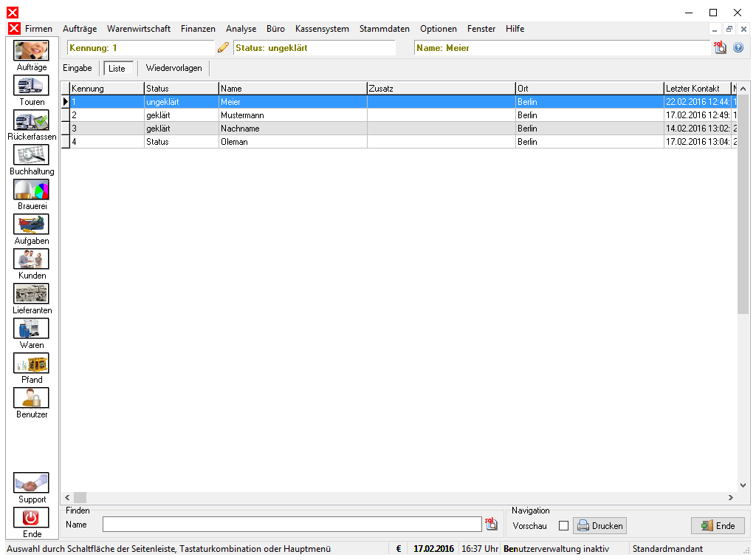Open the Stammdaten menu
Viewport: 756px width, 560px height.
pyautogui.click(x=384, y=29)
